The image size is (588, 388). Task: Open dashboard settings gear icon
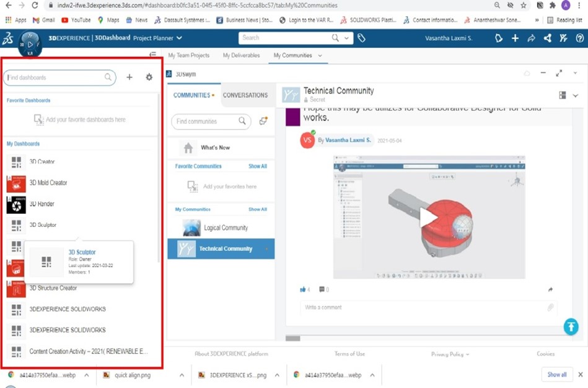tap(149, 77)
